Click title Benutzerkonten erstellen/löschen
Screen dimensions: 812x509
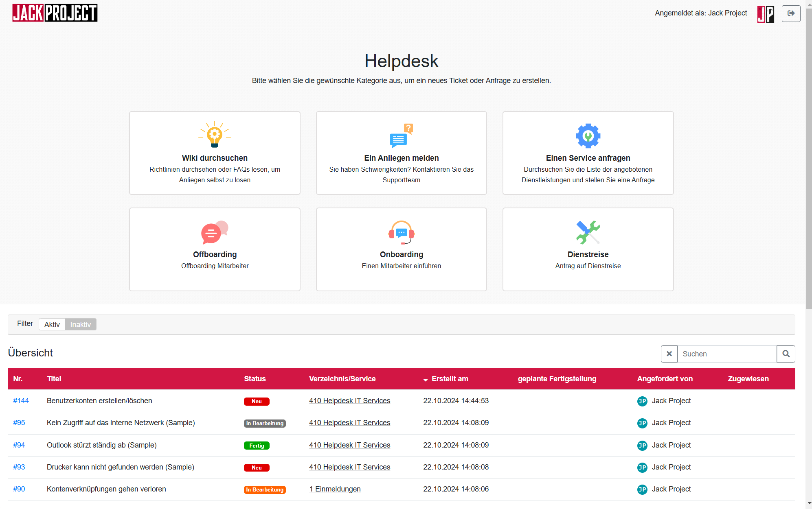tap(99, 401)
